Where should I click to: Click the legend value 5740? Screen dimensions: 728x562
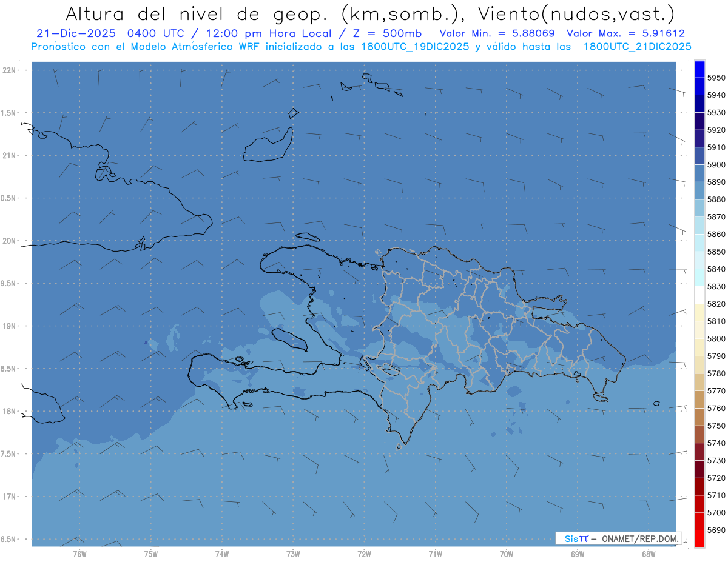click(716, 443)
